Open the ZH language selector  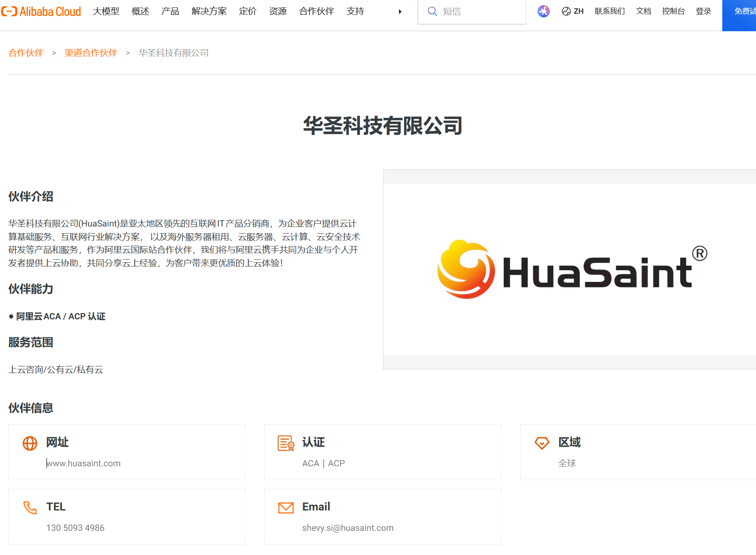point(573,11)
